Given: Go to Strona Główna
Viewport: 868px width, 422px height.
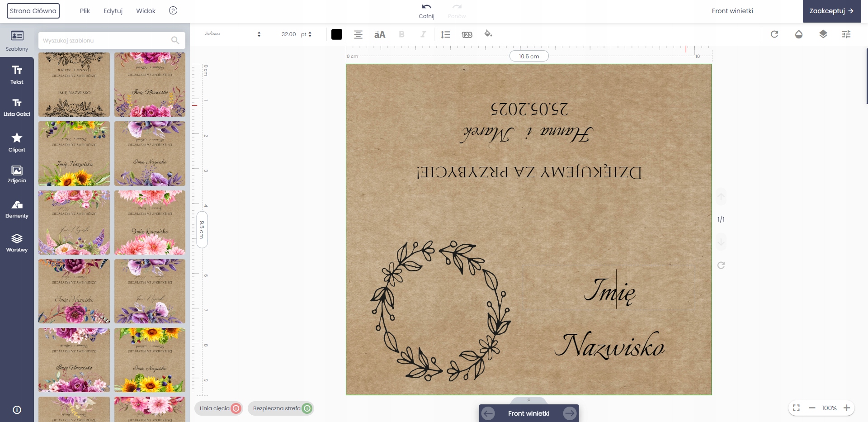Looking at the screenshot, I should pos(33,11).
